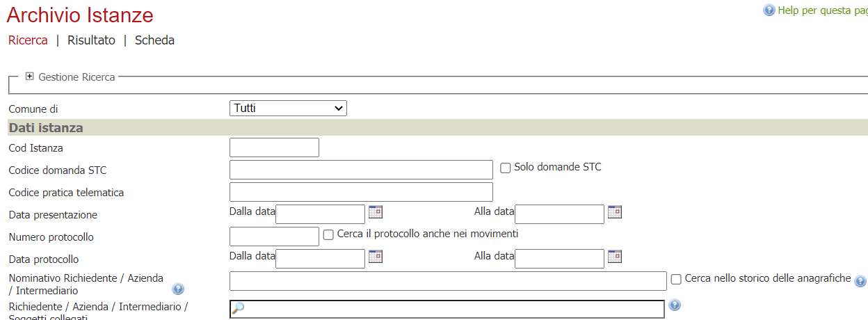Open calendar for Data protocollo Dalla data

tap(376, 257)
